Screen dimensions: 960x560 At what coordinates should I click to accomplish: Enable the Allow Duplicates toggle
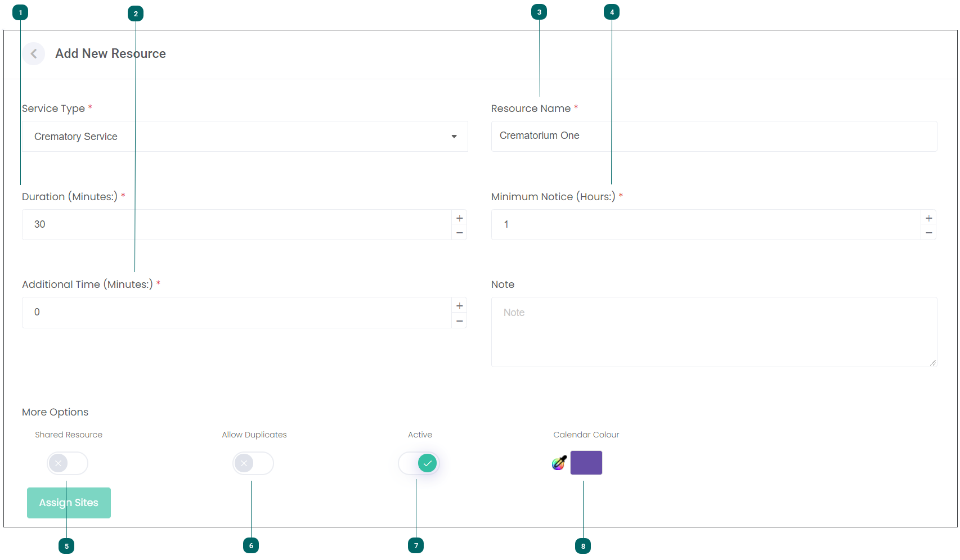[253, 463]
